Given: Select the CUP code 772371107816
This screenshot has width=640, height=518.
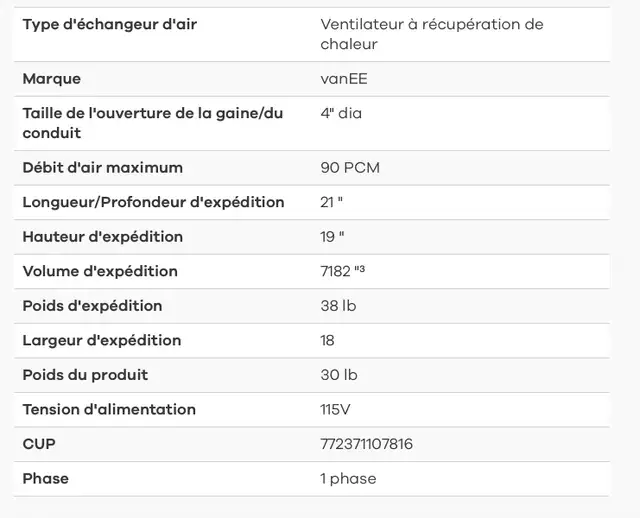Looking at the screenshot, I should 367,444.
